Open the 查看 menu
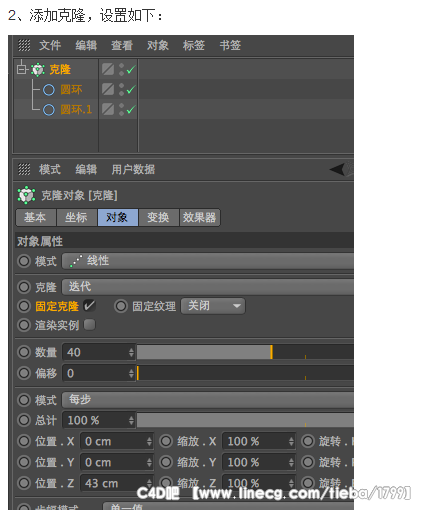This screenshot has height=510, width=437. [122, 45]
